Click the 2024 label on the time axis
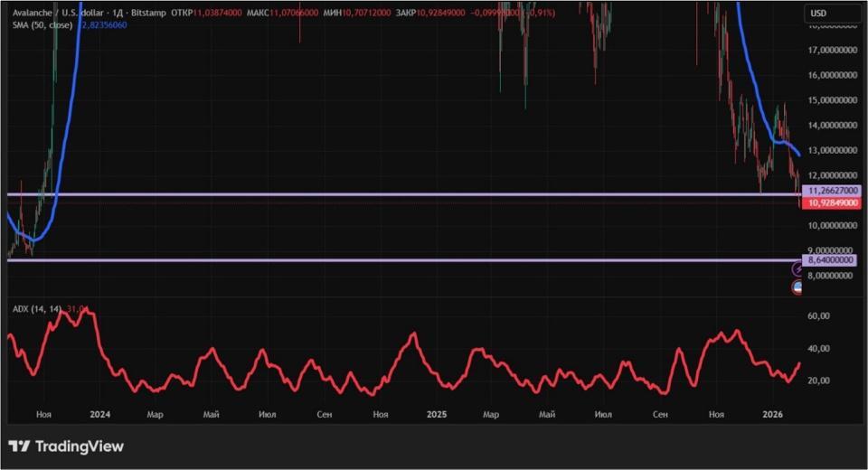The width and height of the screenshot is (868, 470). (x=99, y=414)
